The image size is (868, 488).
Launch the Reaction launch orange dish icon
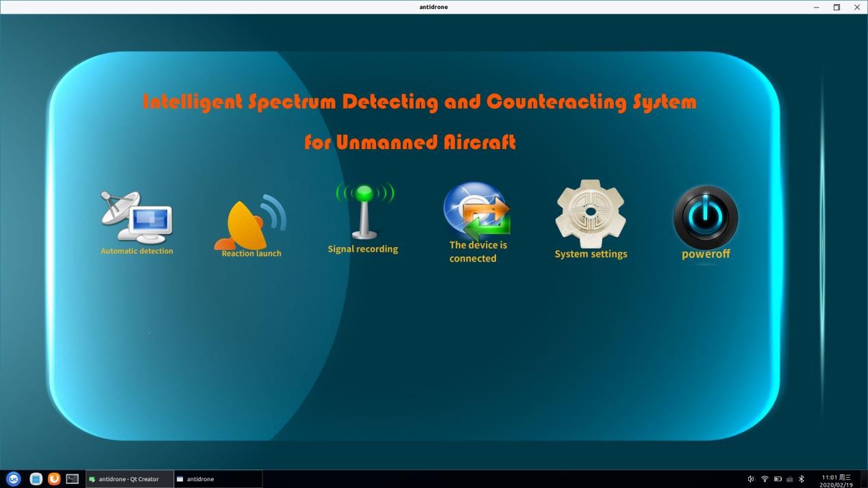coord(249,222)
